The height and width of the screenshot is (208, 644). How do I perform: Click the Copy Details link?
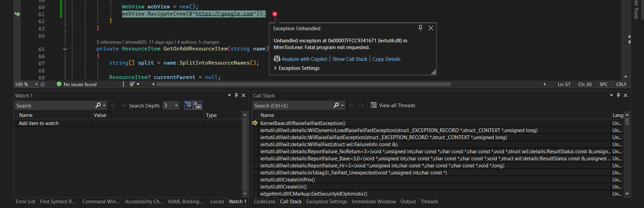pyautogui.click(x=386, y=59)
